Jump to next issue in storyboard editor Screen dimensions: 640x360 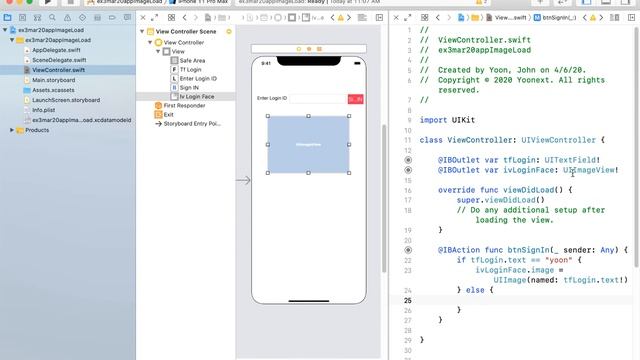pyautogui.click(x=349, y=18)
